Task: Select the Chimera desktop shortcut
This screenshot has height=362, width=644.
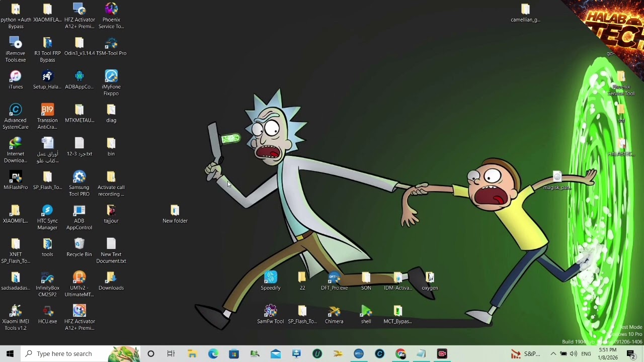Action: (334, 314)
